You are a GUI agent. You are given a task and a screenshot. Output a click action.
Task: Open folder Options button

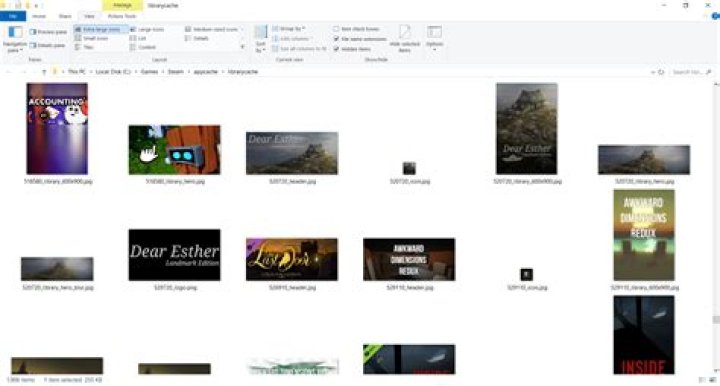(434, 39)
